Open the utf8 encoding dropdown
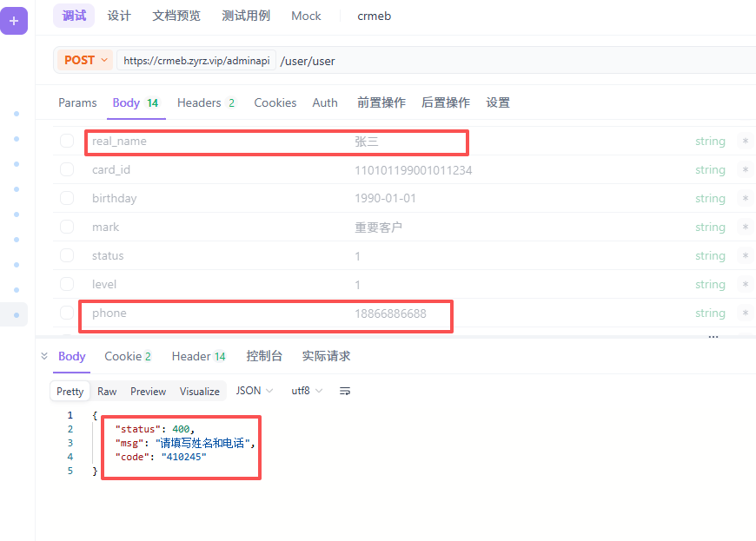 307,391
